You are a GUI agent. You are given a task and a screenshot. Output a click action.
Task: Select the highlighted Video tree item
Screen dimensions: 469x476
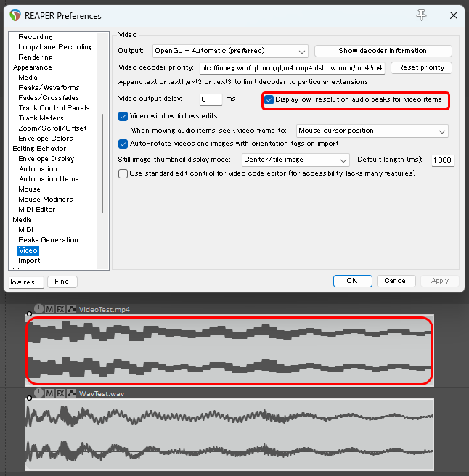[28, 250]
